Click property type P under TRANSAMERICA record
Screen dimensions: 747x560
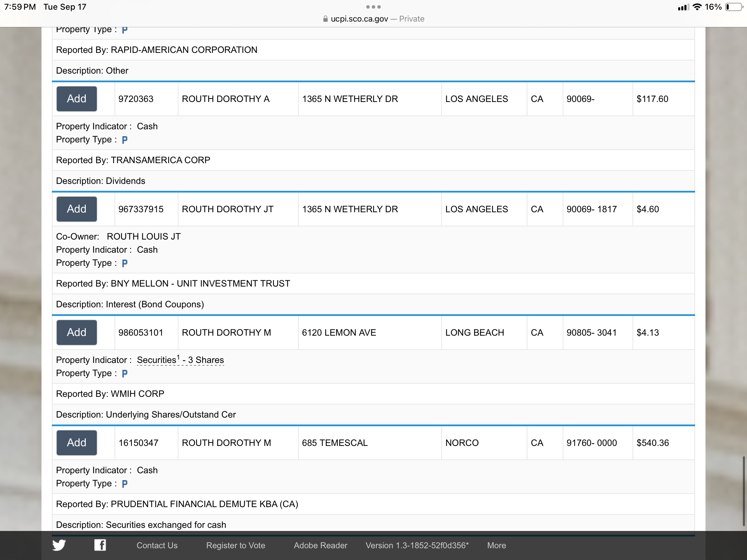pos(125,140)
